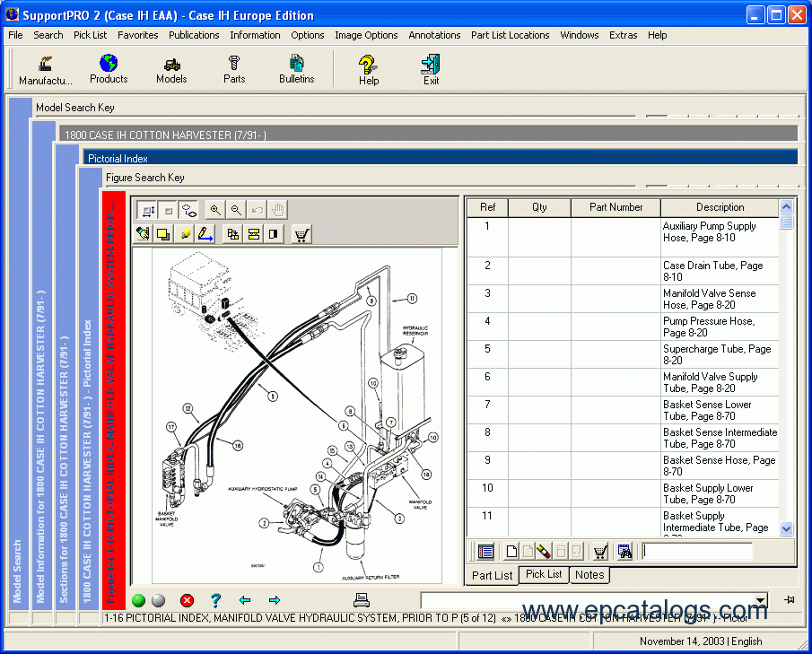Click the zoom in magnifier icon
The height and width of the screenshot is (654, 812).
coord(215,210)
